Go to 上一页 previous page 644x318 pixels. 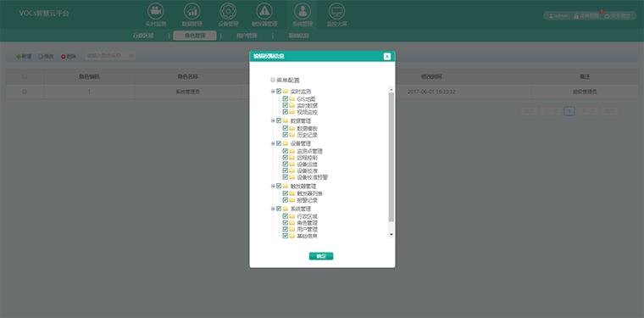(x=550, y=111)
